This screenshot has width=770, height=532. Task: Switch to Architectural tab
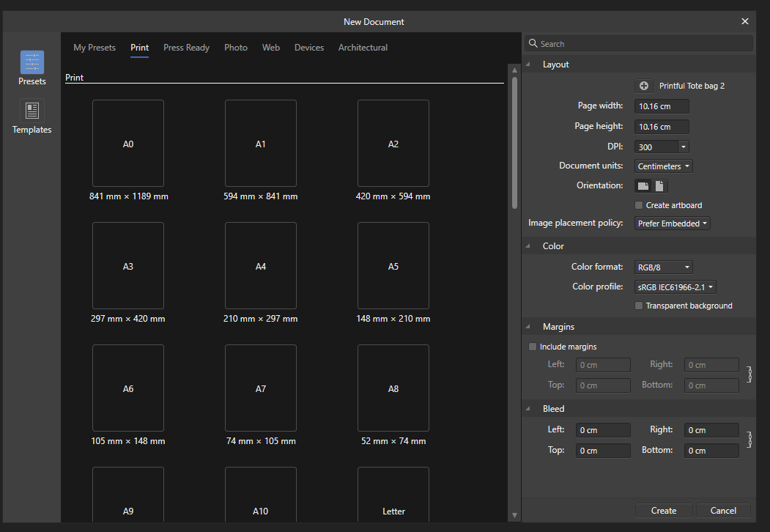(x=363, y=48)
